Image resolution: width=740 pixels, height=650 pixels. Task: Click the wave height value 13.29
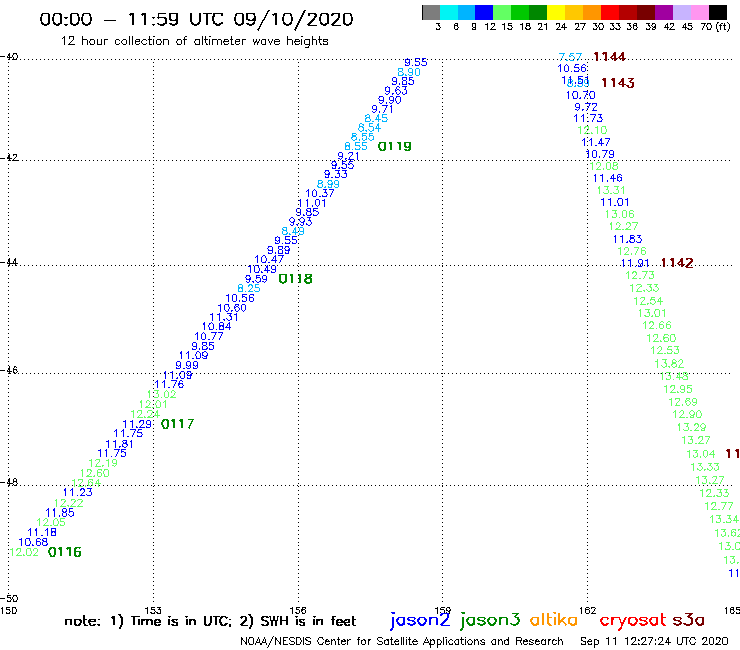tap(691, 428)
